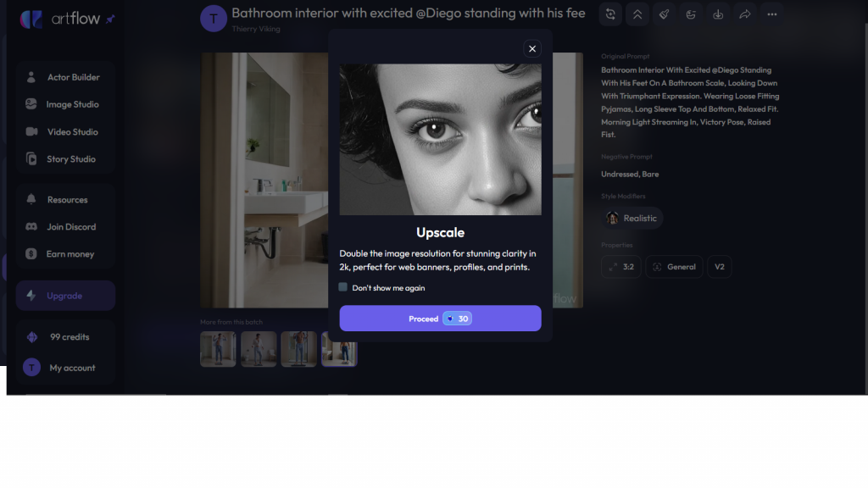
Task: Open the three-dots more options menu
Action: [x=772, y=14]
